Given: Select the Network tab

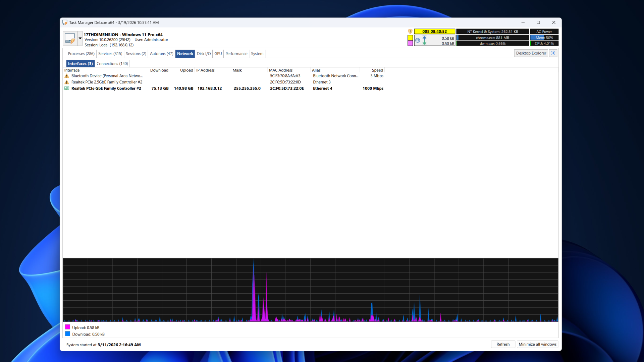Looking at the screenshot, I should point(185,54).
